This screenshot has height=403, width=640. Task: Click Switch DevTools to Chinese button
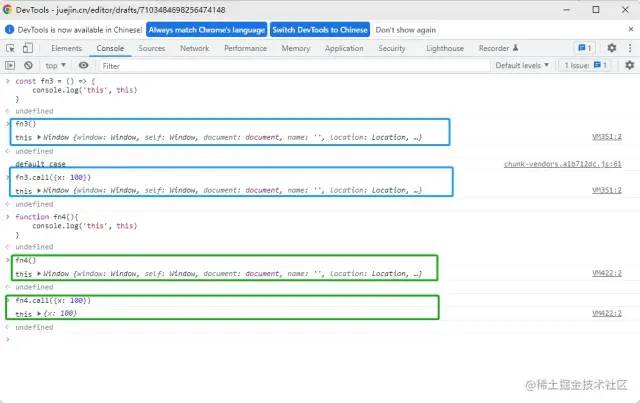[x=321, y=29]
